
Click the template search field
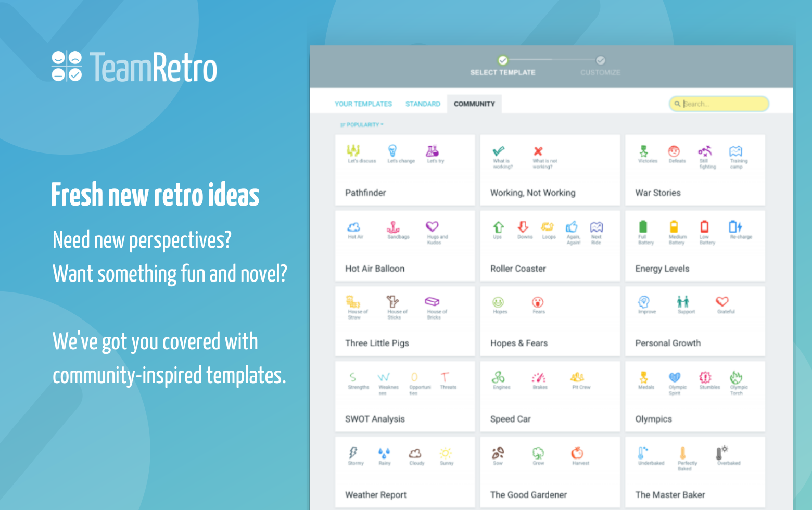point(719,104)
